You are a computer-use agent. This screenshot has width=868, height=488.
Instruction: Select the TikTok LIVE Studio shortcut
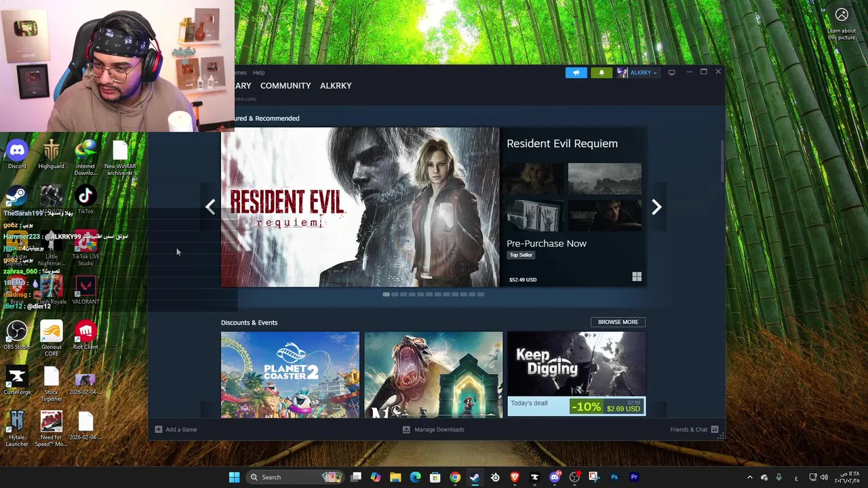tap(85, 249)
